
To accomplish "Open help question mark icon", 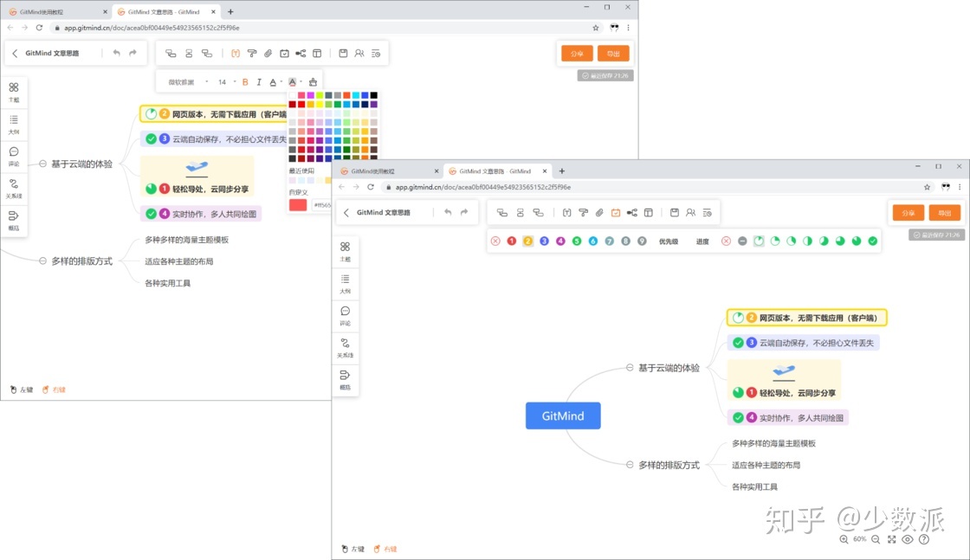I will click(923, 539).
